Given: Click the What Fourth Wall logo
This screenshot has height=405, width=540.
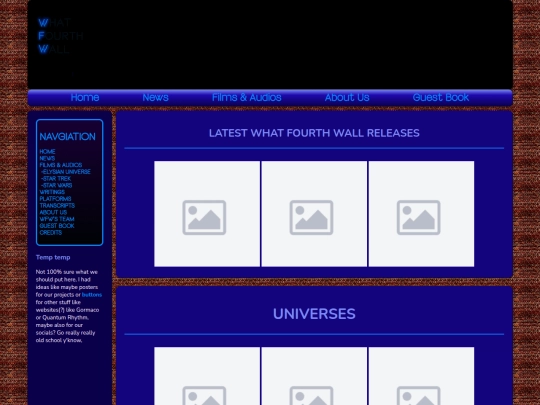Looking at the screenshot, I should pos(61,36).
